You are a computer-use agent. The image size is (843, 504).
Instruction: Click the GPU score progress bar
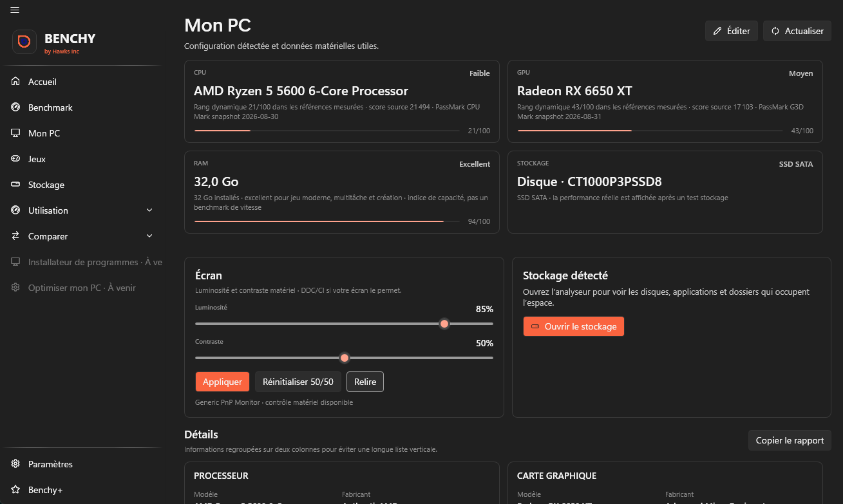pos(650,131)
